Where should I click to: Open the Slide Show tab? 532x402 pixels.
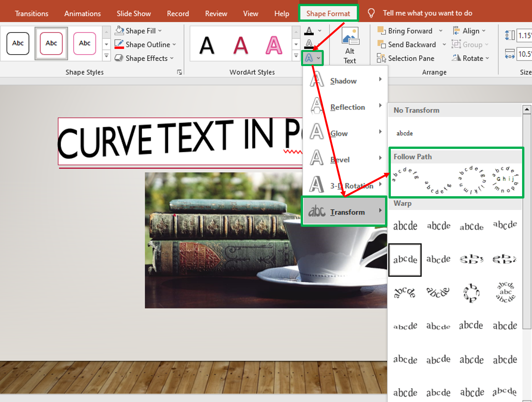coord(134,13)
